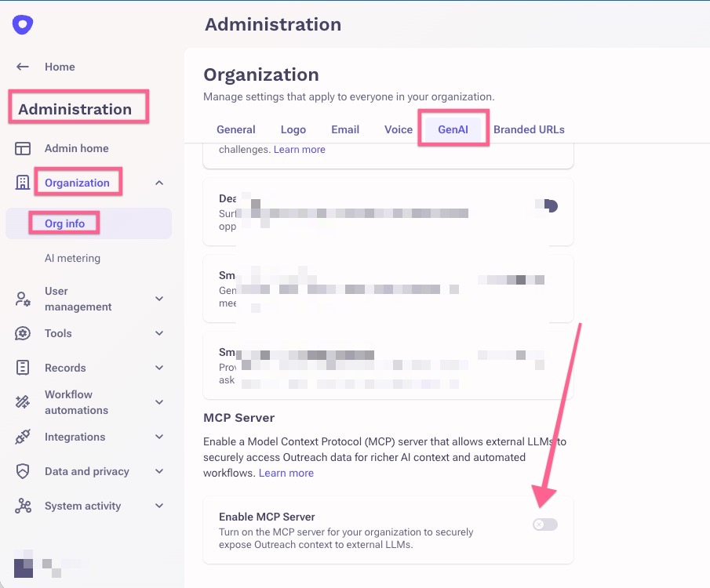Screen dimensions: 710x588
Task: Select the Voice tab
Action: pos(399,129)
